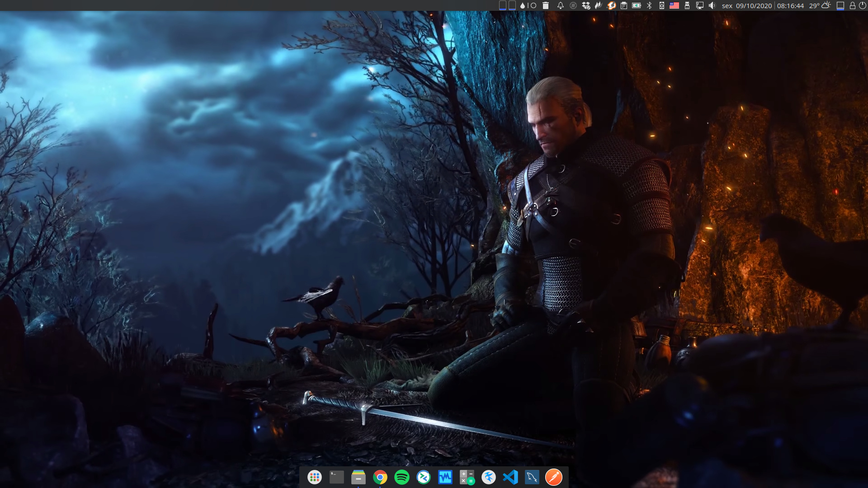
Task: Launch Postman from the dock
Action: pyautogui.click(x=554, y=477)
